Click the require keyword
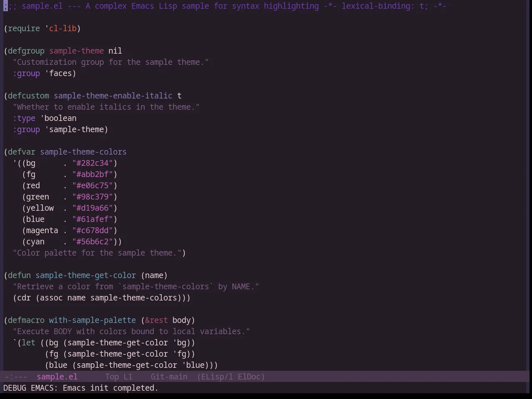Image resolution: width=532 pixels, height=399 pixels. pos(24,28)
